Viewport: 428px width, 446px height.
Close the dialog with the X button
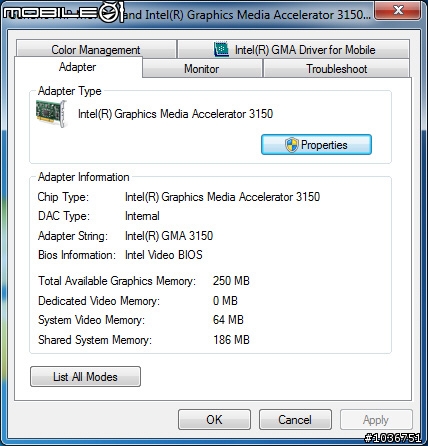pyautogui.click(x=398, y=10)
